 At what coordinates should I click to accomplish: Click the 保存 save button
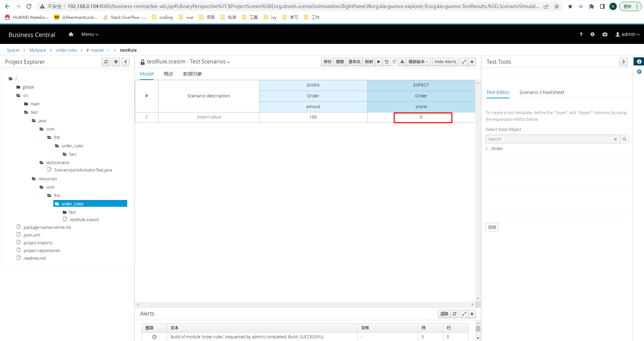click(328, 62)
